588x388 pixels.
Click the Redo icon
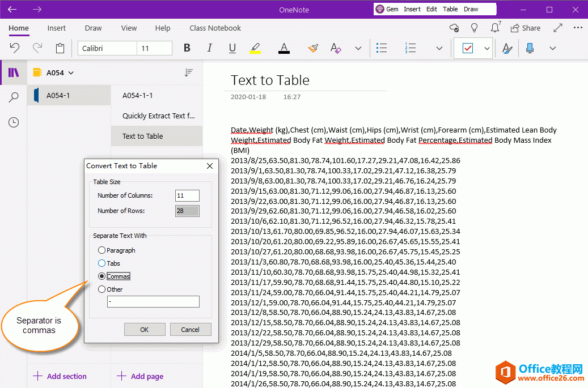coord(37,48)
